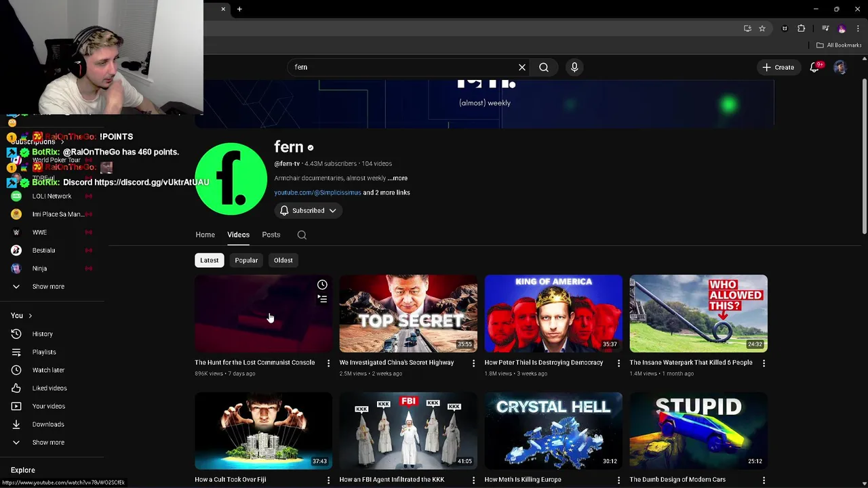Open the Create menu
This screenshot has width=868, height=488.
[778, 67]
